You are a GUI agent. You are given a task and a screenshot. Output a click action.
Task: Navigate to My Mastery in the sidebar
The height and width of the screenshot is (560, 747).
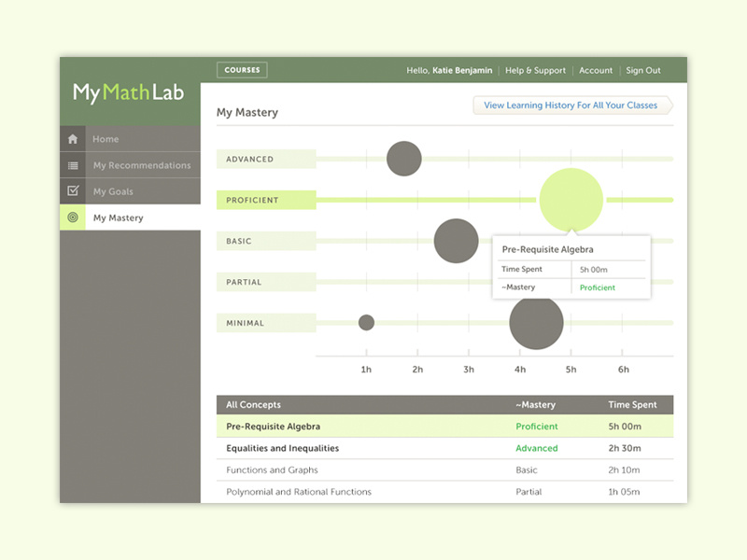click(119, 217)
